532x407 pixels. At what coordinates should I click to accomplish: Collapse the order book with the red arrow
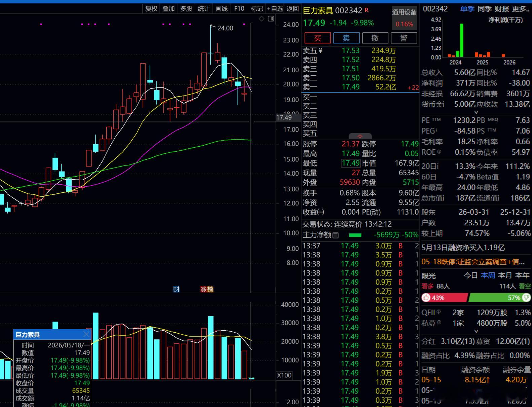(x=360, y=136)
